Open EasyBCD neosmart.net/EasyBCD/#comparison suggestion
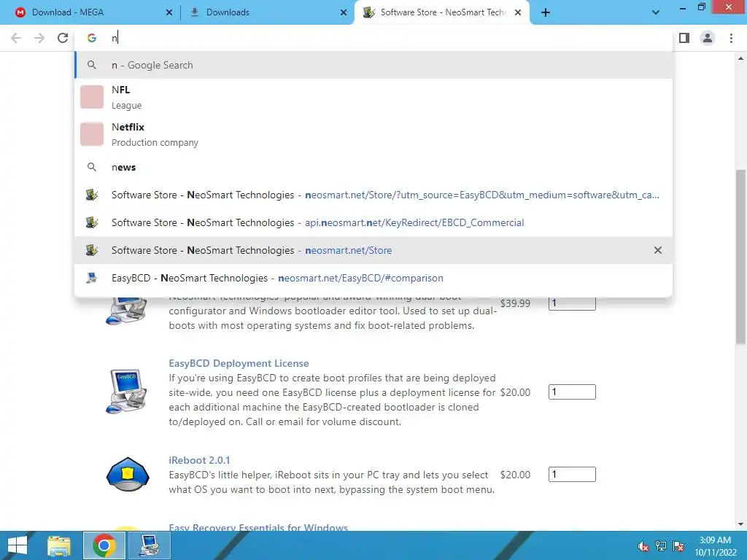Screen dimensions: 747x560 pos(373,278)
